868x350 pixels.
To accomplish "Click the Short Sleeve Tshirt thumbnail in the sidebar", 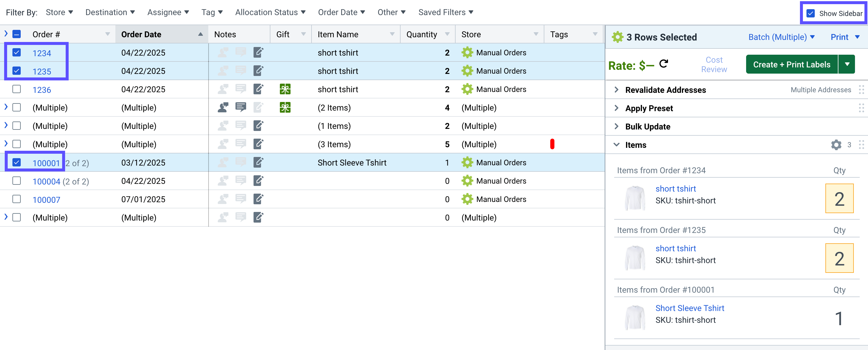I will tap(635, 317).
